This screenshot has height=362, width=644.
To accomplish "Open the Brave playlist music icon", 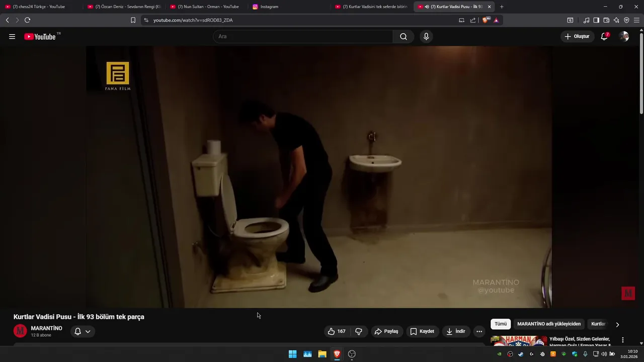I will coord(586,20).
